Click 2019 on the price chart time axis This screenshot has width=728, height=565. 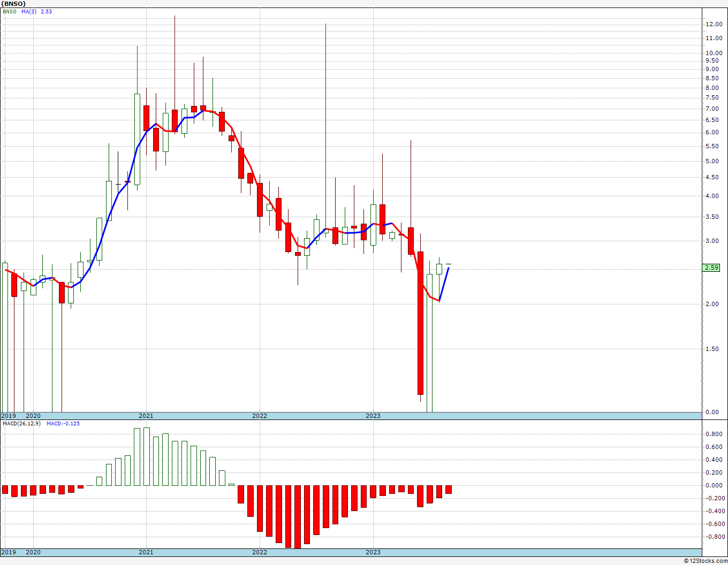pos(9,416)
